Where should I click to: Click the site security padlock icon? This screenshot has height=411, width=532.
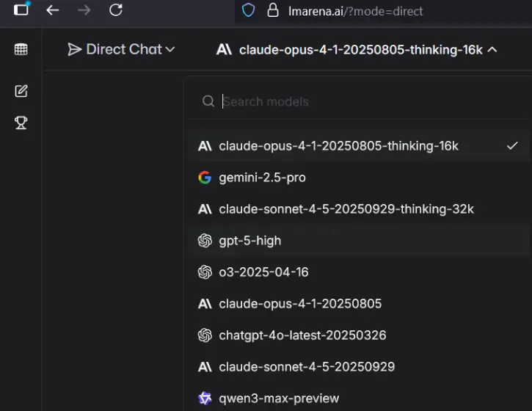pos(273,10)
